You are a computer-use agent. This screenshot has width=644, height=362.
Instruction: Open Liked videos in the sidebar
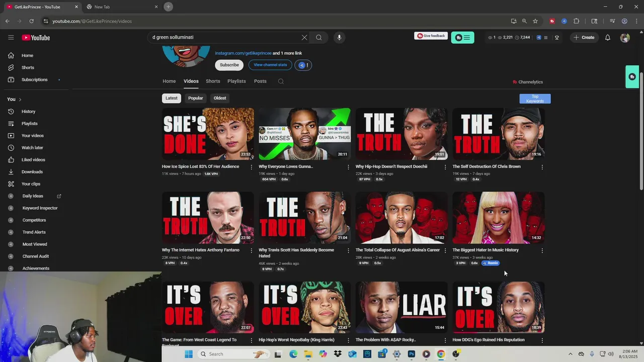(34, 159)
